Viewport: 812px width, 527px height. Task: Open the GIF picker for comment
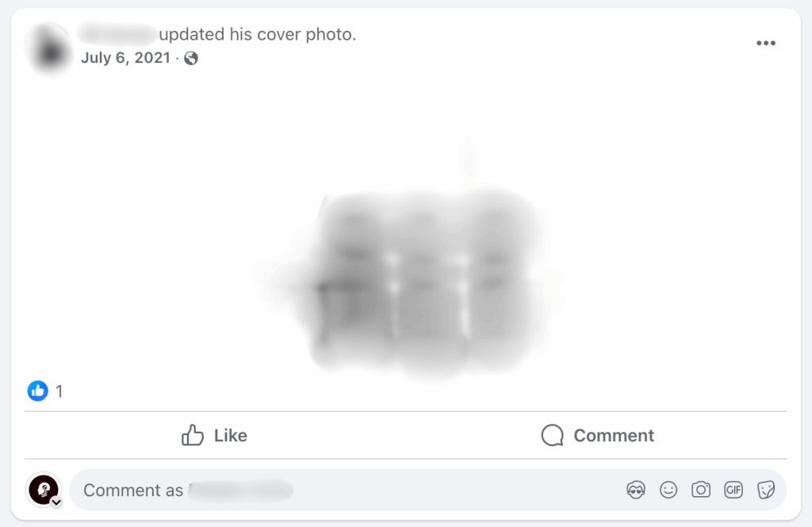(733, 490)
